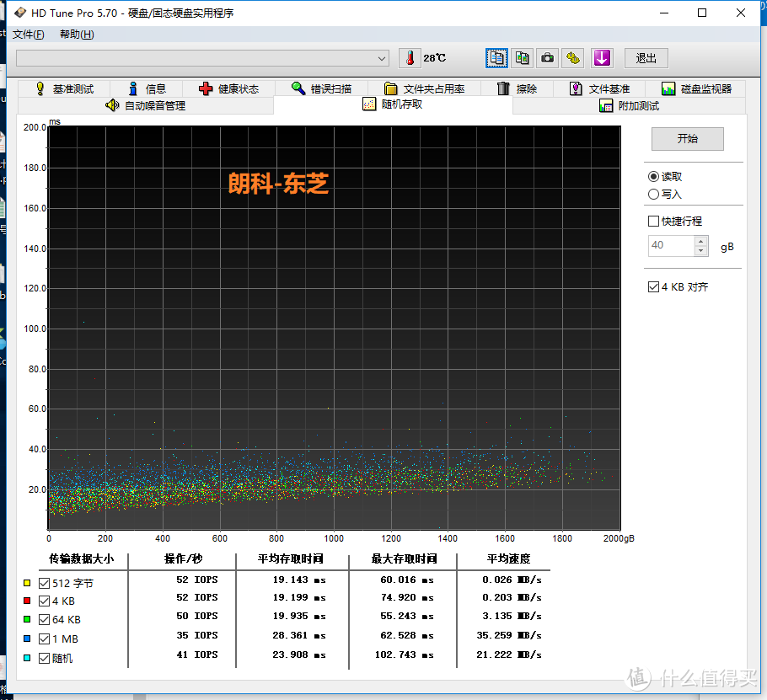Uncheck the 随机 random size checkbox

[44, 659]
